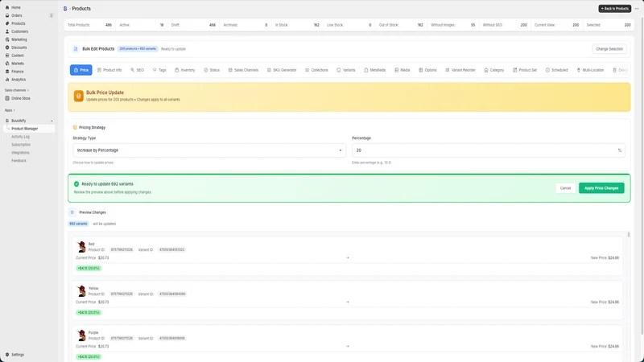Click the app logo beside the Products breadcrumb

[x=65, y=8]
